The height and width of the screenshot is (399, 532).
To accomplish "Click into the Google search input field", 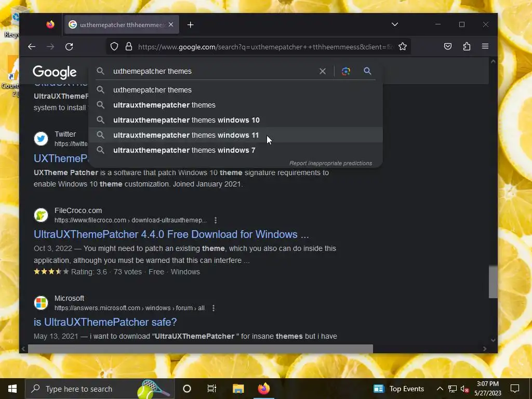I will (214, 71).
